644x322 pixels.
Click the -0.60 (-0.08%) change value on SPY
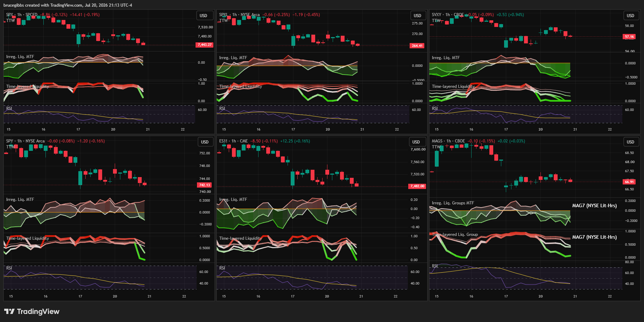click(x=61, y=141)
